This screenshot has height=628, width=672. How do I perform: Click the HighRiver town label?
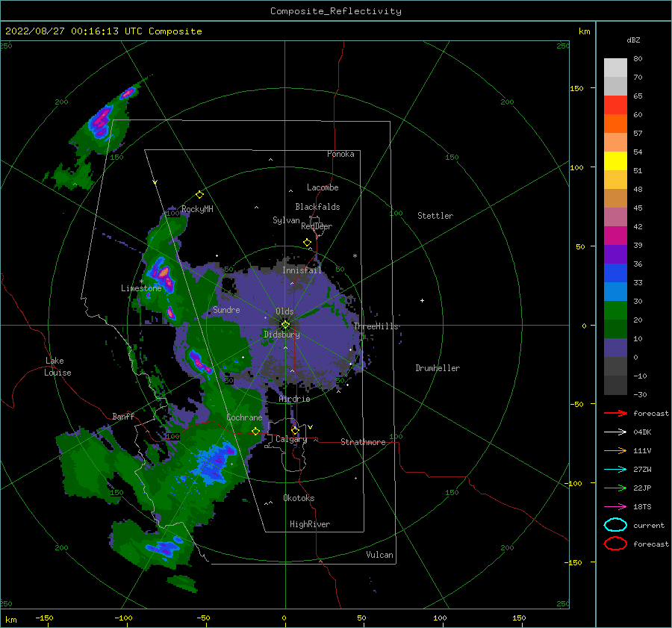pyautogui.click(x=310, y=524)
